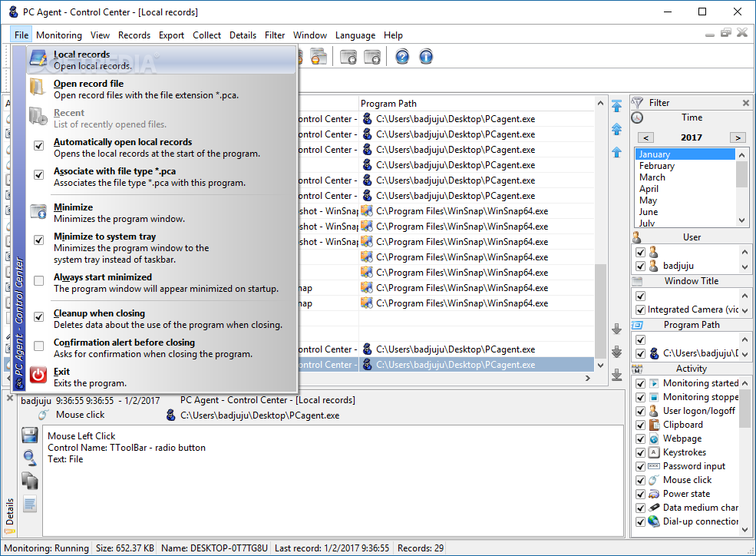756x556 pixels.
Task: Click the clock icon next to Time filter
Action: tap(637, 117)
